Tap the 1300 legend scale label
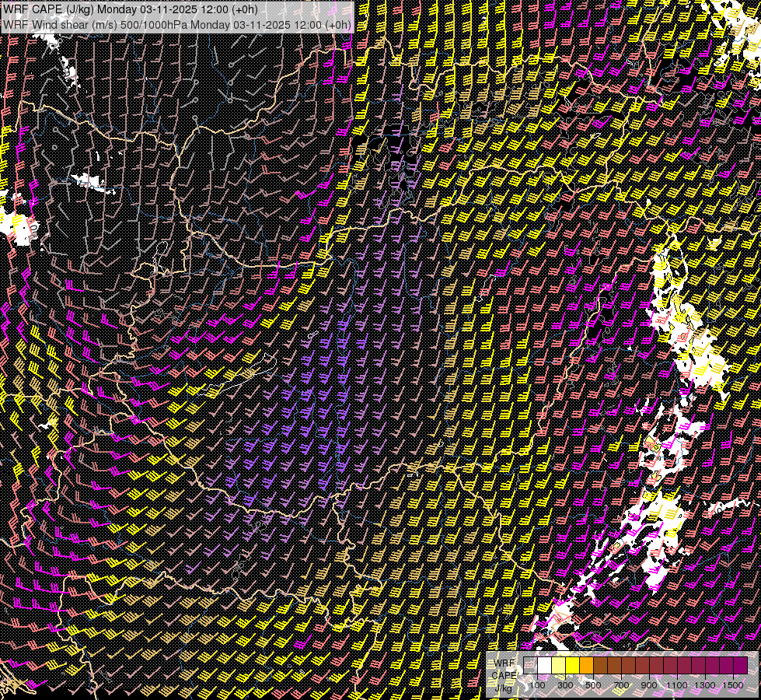The height and width of the screenshot is (700, 761). click(705, 684)
